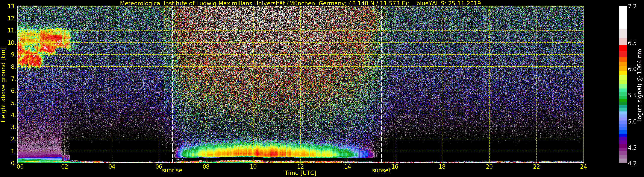Click the white dashed sunset marker line
Viewport: 644px width, 177px height.
pyautogui.click(x=382, y=85)
